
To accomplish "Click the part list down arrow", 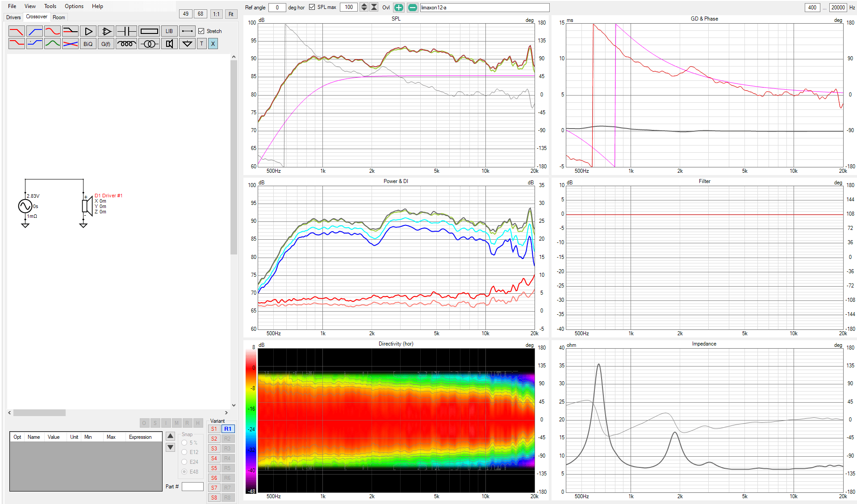I will pyautogui.click(x=171, y=447).
